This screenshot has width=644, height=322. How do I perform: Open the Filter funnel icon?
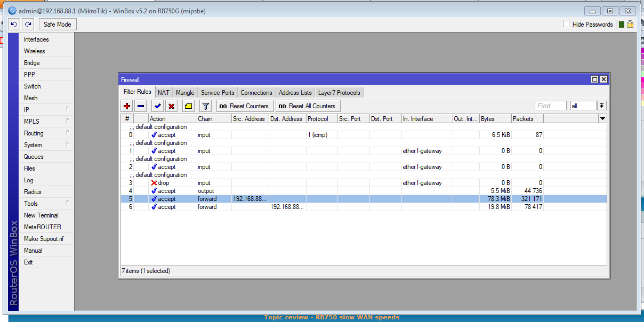click(206, 106)
